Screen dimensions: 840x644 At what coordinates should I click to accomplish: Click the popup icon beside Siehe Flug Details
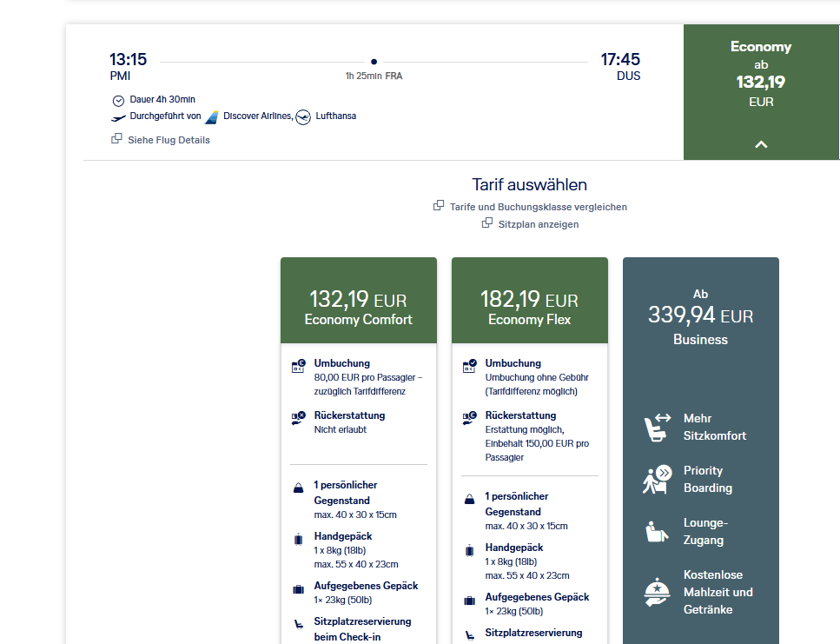[116, 139]
